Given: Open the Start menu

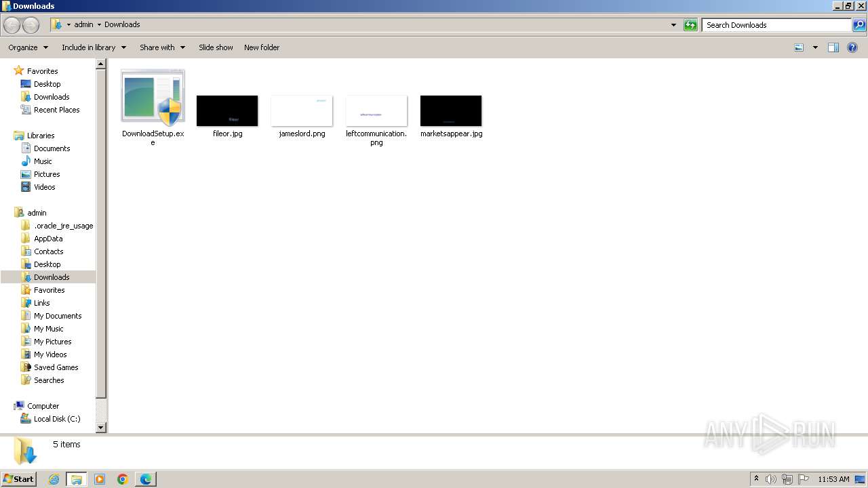Looking at the screenshot, I should pos(18,479).
